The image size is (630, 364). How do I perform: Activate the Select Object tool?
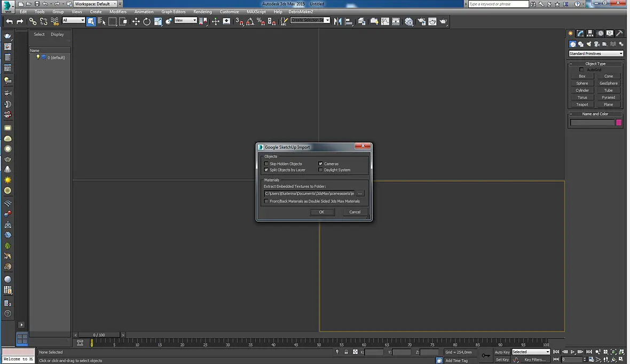point(91,22)
